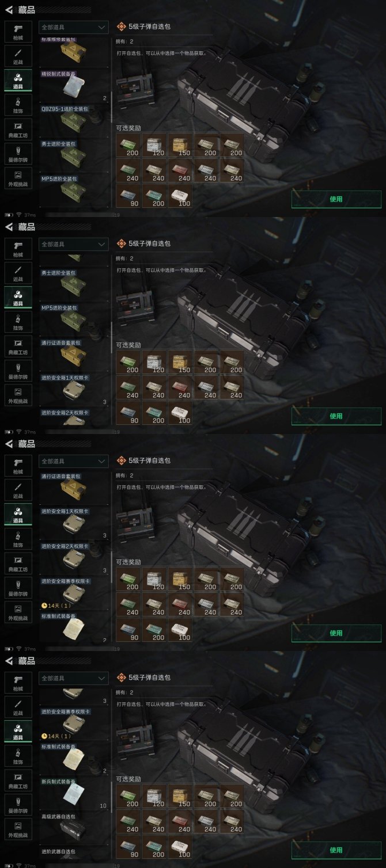This screenshot has height=868, width=386.
Task: Open 外观挑战 category in topmost panel
Action: tap(18, 178)
